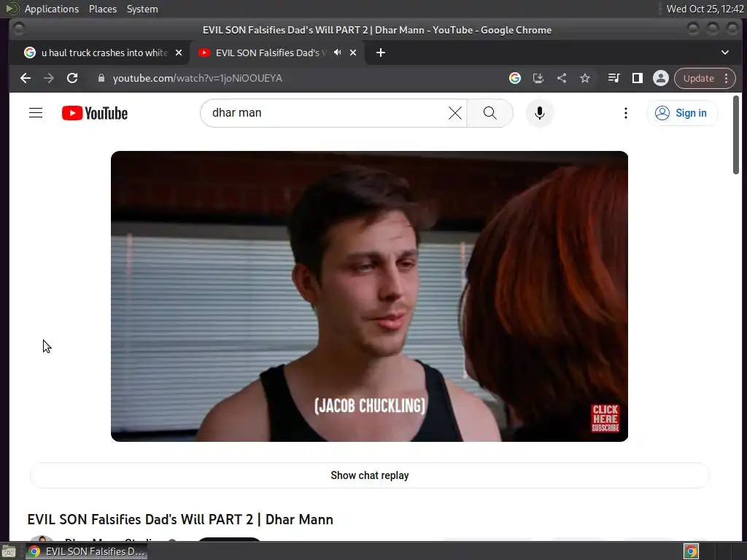Open the Applications menu

click(x=52, y=9)
